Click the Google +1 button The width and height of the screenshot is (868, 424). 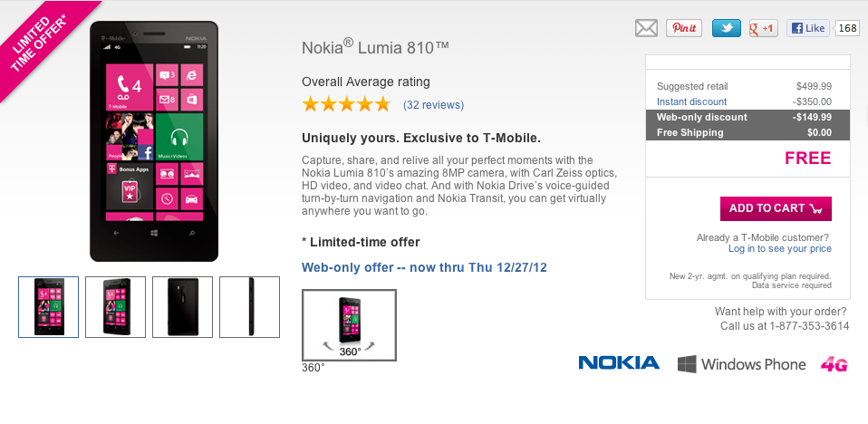click(764, 28)
